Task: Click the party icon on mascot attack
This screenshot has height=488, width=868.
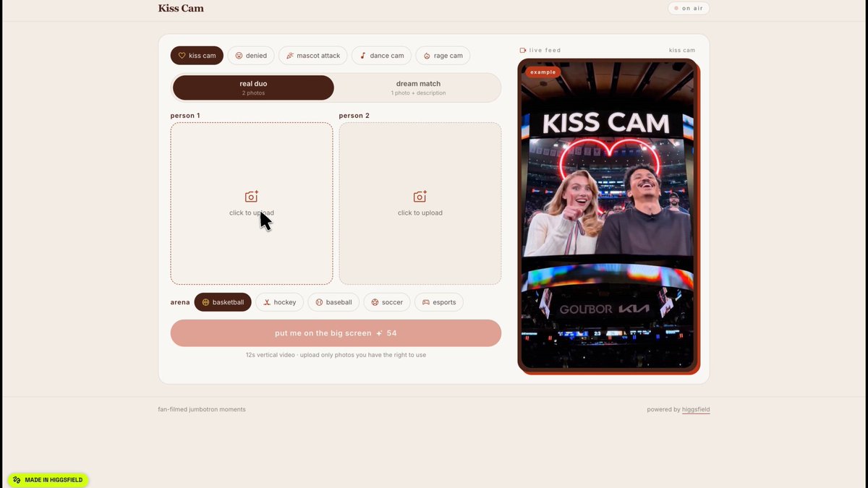Action: 290,56
